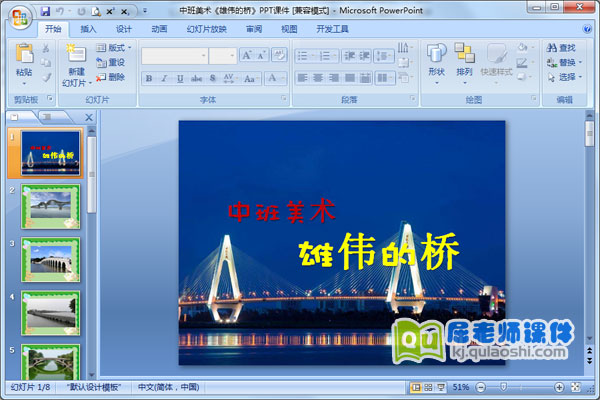This screenshot has height=400, width=600.
Task: Toggle text Shadow formatting
Action: point(213,78)
